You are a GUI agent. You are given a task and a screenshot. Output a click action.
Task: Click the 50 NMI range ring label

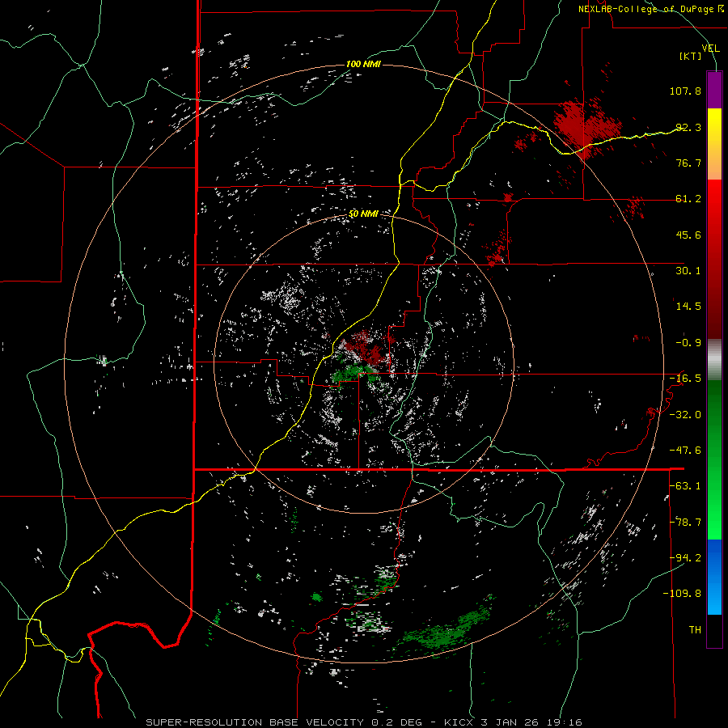(x=363, y=214)
